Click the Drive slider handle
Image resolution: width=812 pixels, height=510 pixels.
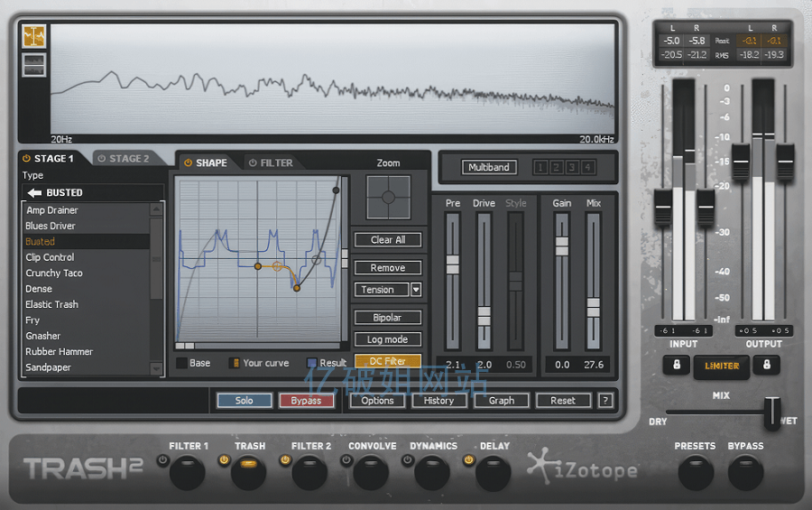click(x=484, y=315)
